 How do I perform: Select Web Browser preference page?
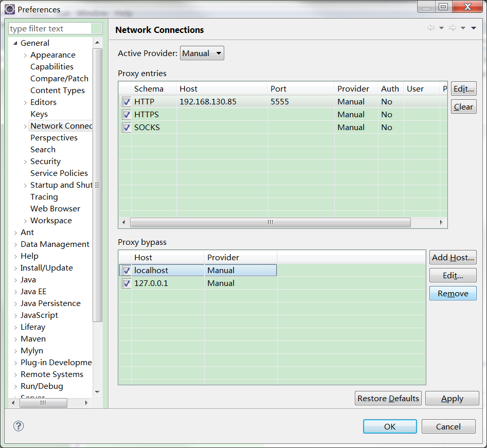55,209
